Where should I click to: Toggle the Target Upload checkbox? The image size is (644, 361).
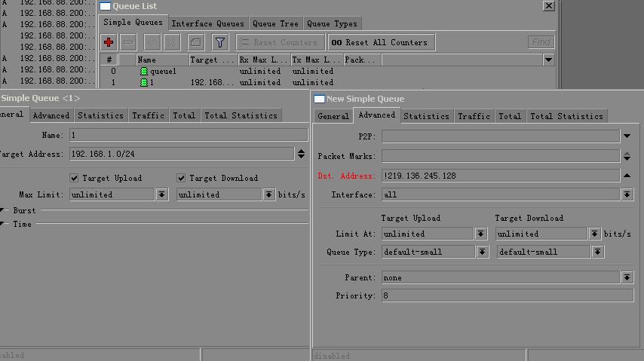pos(74,178)
